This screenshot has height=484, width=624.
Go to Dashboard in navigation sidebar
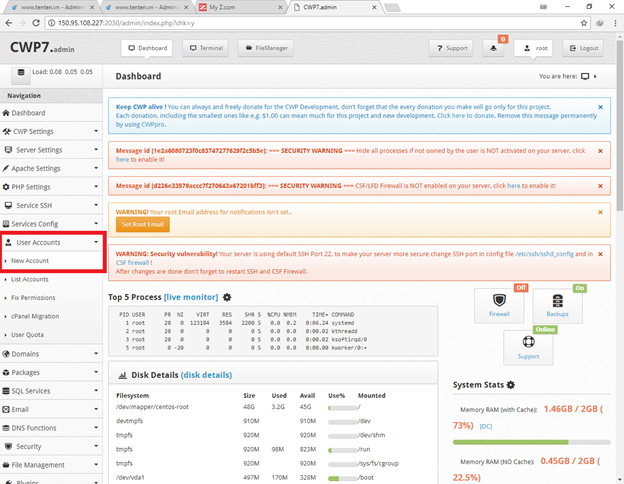(x=51, y=113)
